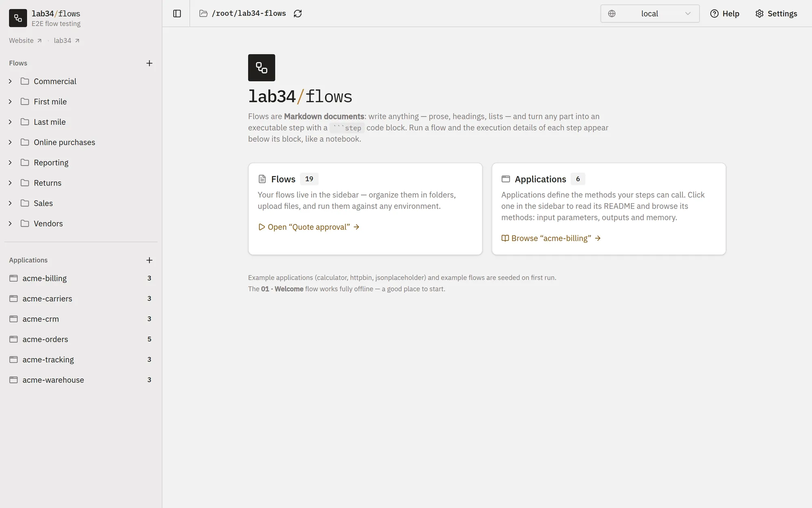Expand the First mile folder chevron
The height and width of the screenshot is (508, 812).
click(10, 102)
